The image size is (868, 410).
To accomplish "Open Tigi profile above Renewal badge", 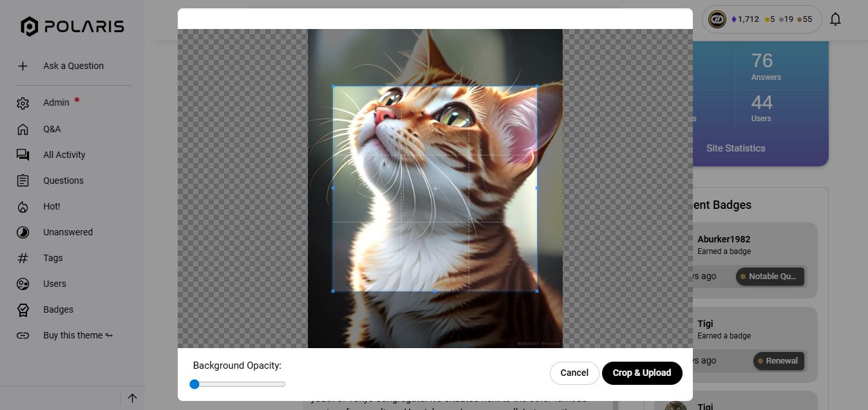I will pos(705,324).
